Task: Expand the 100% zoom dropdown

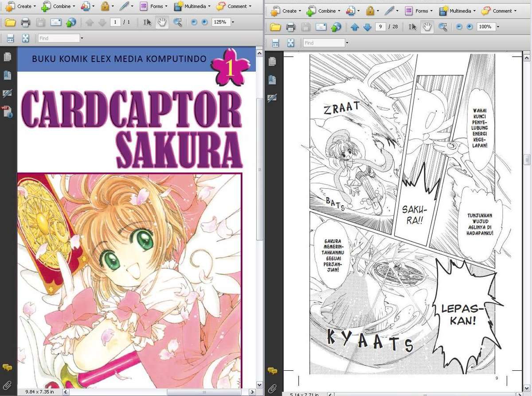Action: 498,27
